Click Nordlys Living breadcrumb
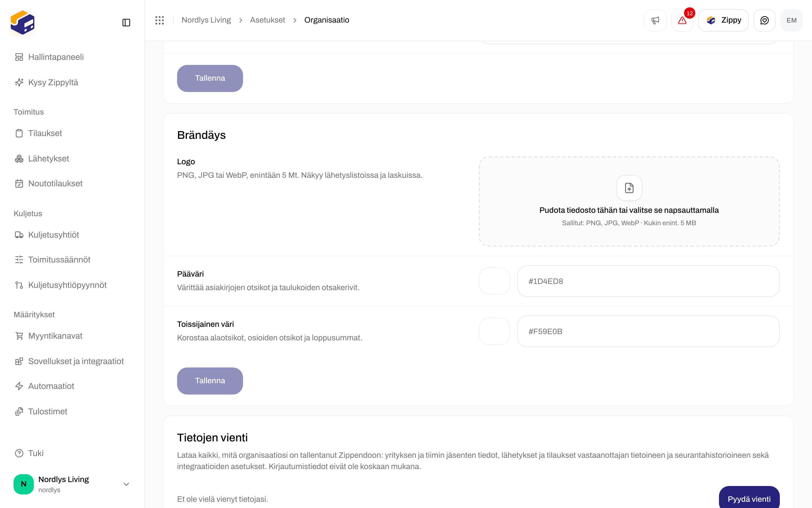The image size is (812, 508). (206, 20)
